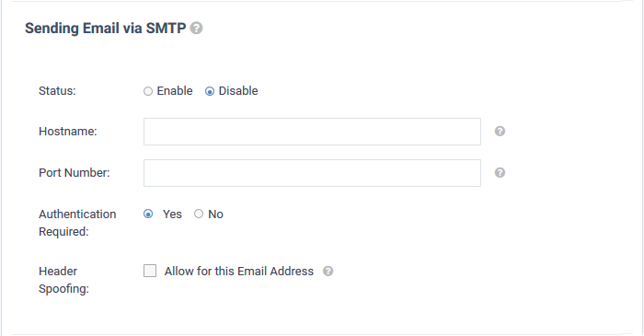Click the word 'Disable' beside the status radio
The height and width of the screenshot is (336, 644).
pos(238,91)
